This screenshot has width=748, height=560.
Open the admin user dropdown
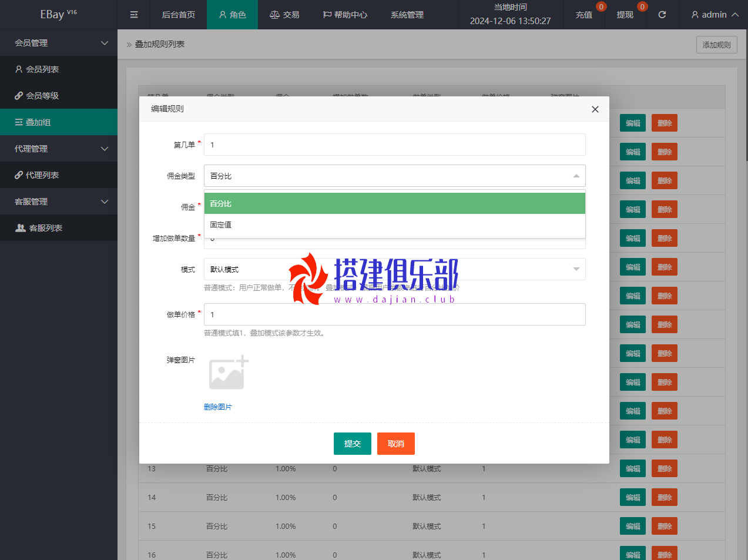point(715,15)
